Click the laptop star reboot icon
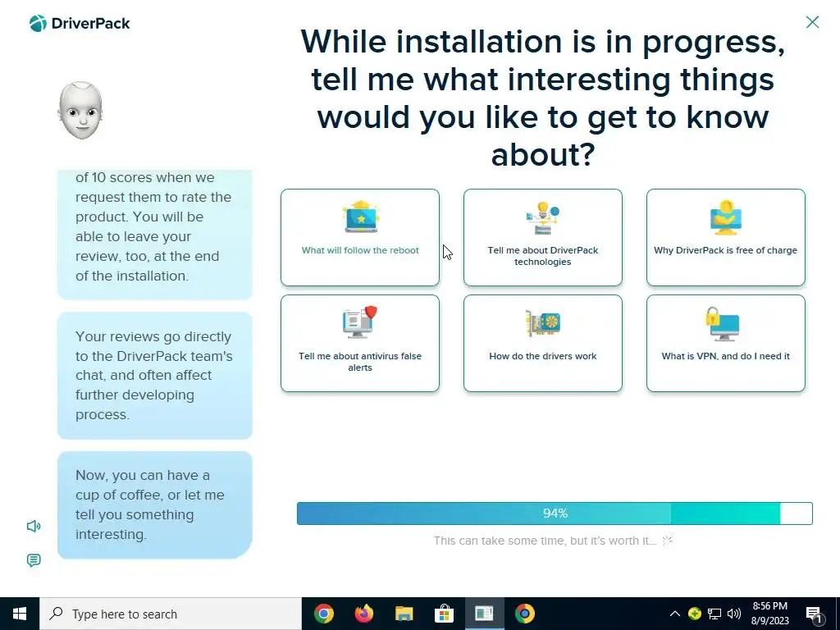 361,217
